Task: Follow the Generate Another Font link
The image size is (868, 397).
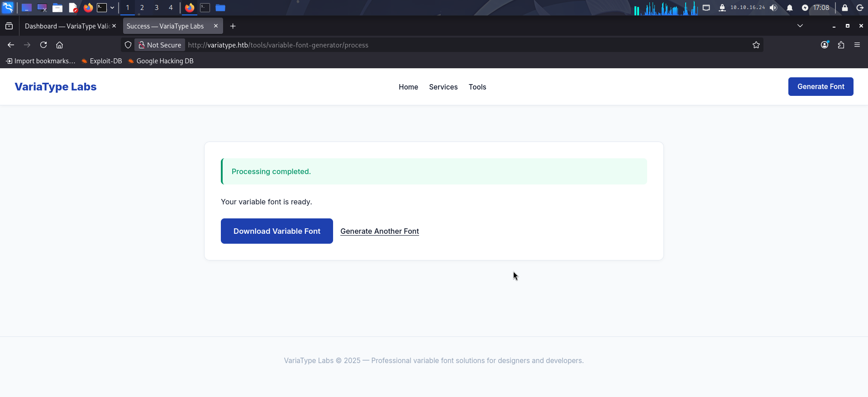Action: [380, 231]
